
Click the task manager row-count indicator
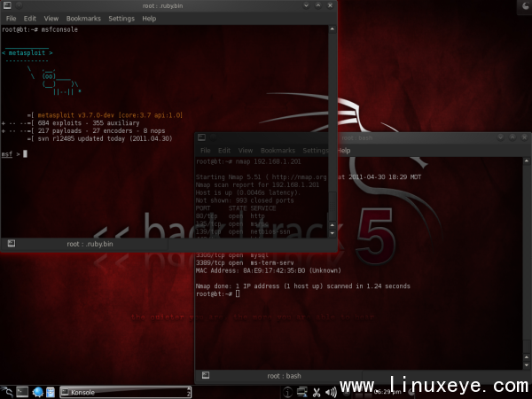189,392
